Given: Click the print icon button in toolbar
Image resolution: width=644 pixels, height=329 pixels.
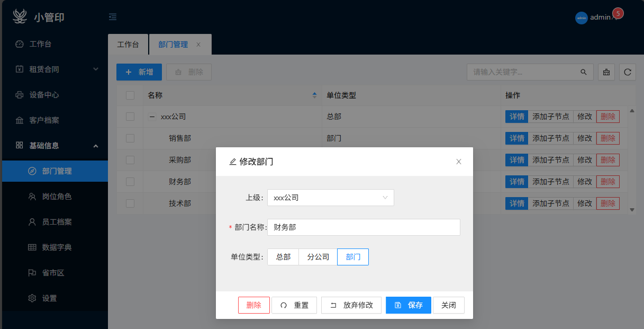Looking at the screenshot, I should pyautogui.click(x=606, y=72).
